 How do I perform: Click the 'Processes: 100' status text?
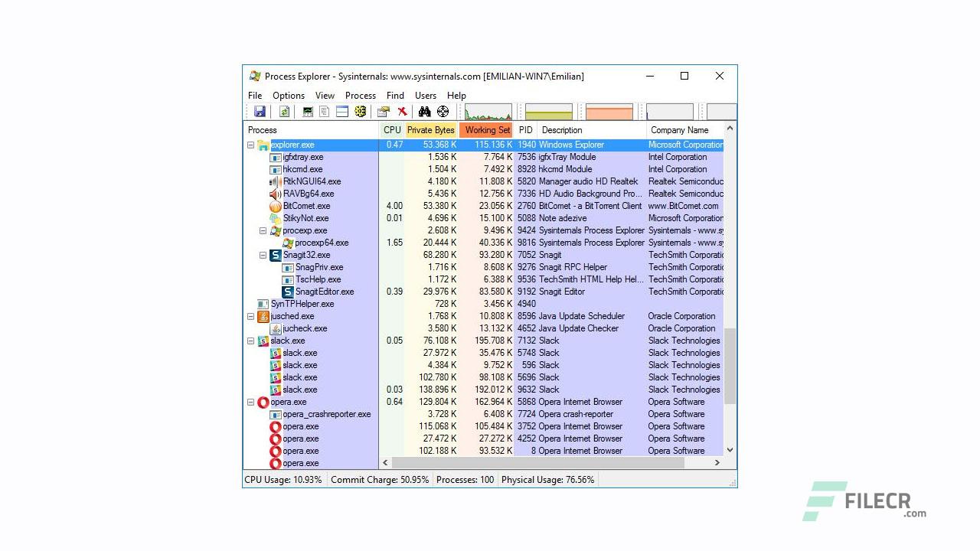point(465,480)
